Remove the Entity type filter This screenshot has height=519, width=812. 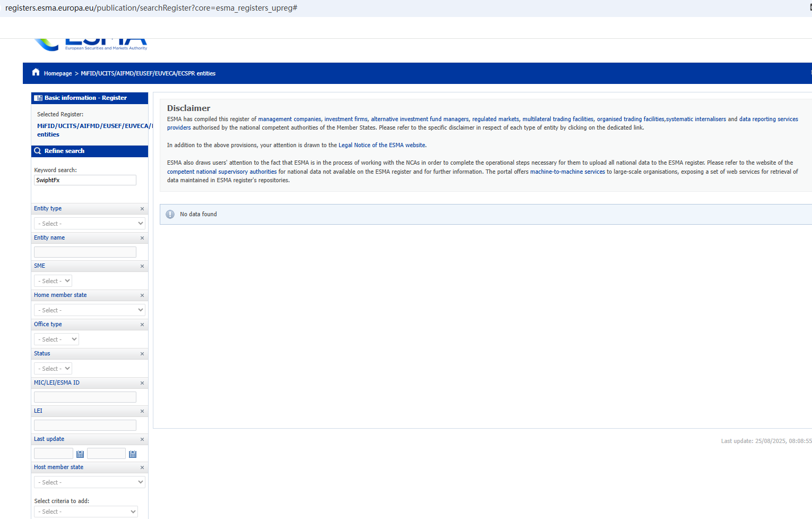142,209
